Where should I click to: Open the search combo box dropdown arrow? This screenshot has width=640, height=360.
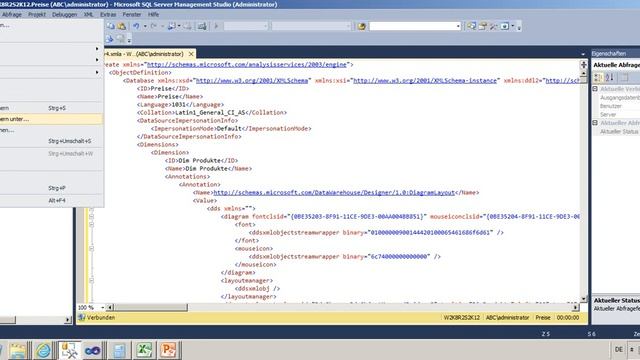(x=458, y=26)
